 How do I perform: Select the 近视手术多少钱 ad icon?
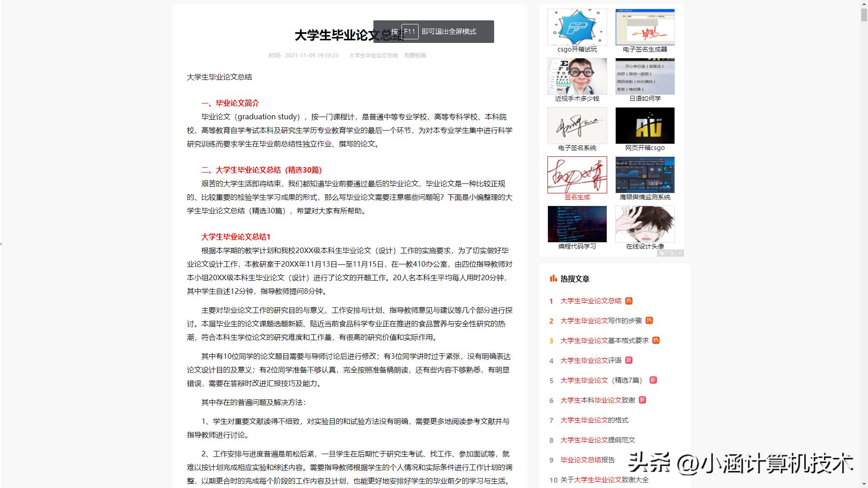[x=577, y=76]
